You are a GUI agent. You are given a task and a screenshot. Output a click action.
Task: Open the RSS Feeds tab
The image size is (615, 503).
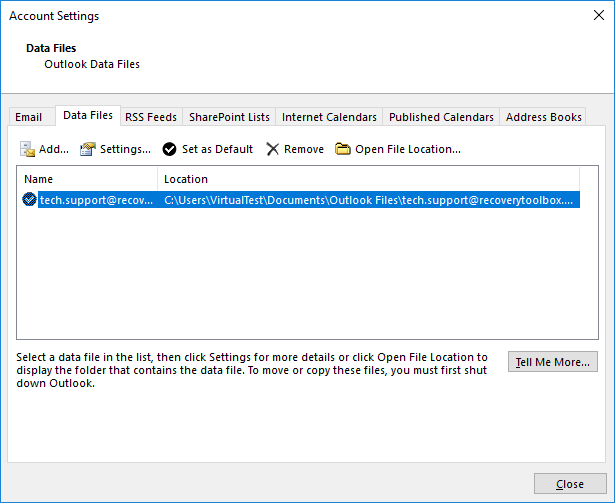pos(151,117)
